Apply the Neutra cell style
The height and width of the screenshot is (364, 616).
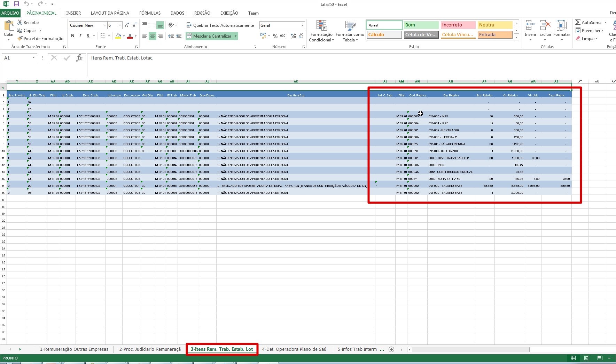click(495, 25)
